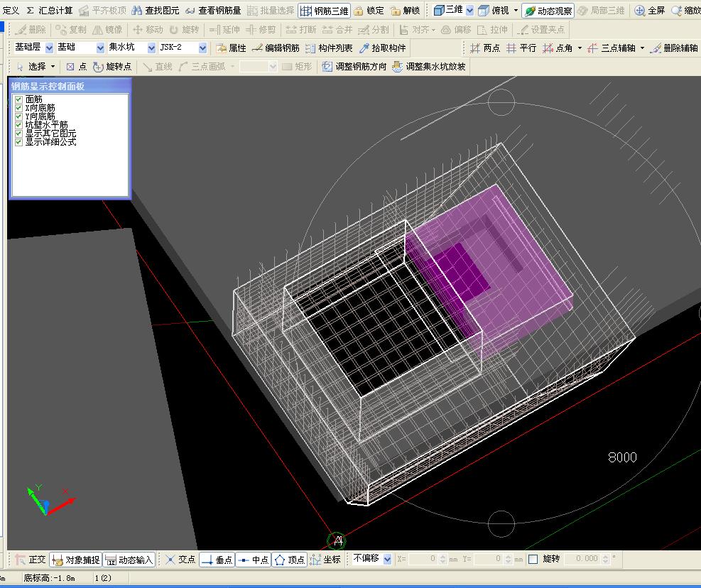Uncheck X向底筋 display checkbox
Viewport: 701px width, 588px height.
[x=18, y=108]
